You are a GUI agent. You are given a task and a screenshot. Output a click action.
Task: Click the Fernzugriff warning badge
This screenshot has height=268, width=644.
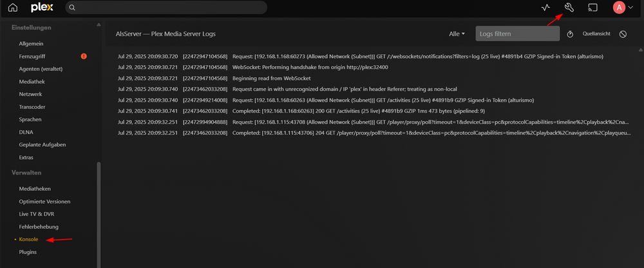(x=84, y=56)
